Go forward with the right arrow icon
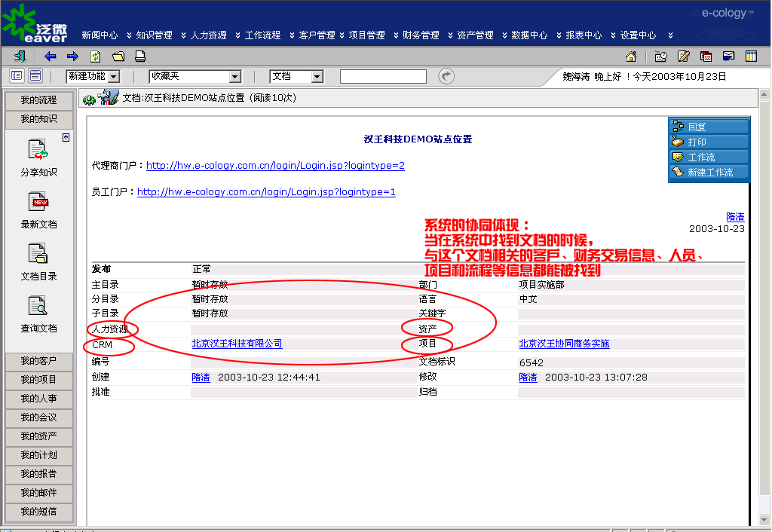Screen dimensions: 772x532 72,57
